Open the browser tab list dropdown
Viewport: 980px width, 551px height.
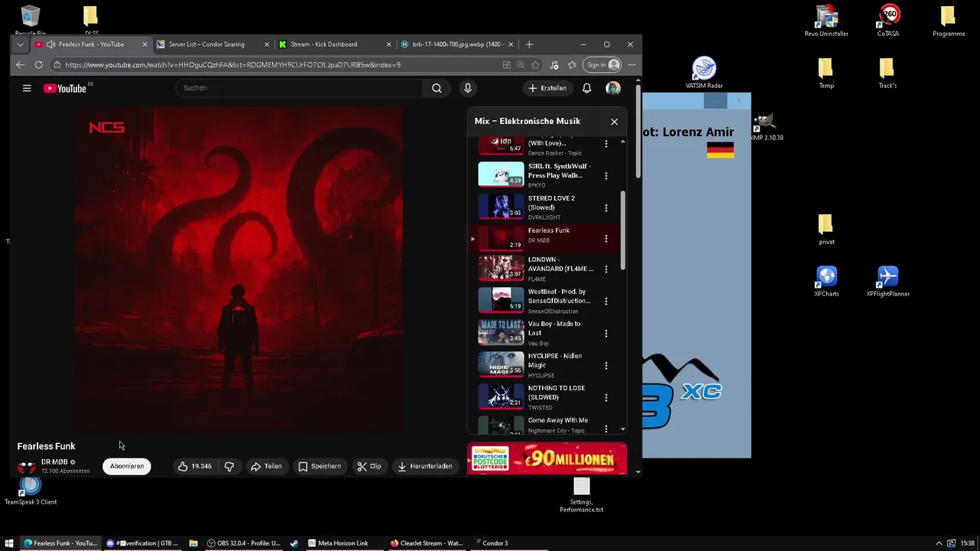click(20, 44)
